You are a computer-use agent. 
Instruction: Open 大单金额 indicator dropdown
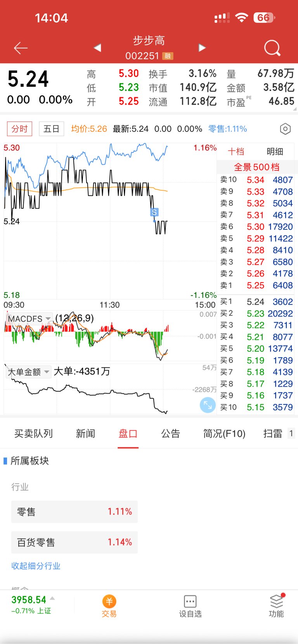[x=29, y=372]
